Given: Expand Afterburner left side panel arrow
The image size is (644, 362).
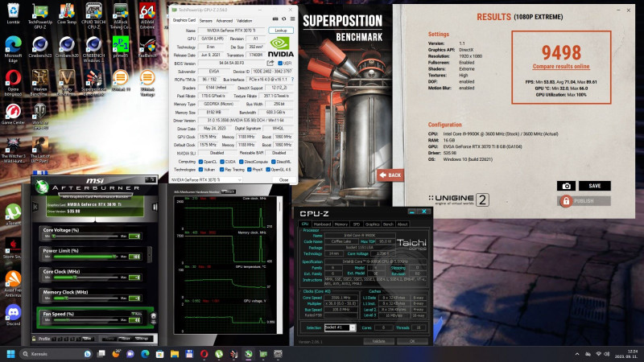Looking at the screenshot, I should pyautogui.click(x=35, y=208).
